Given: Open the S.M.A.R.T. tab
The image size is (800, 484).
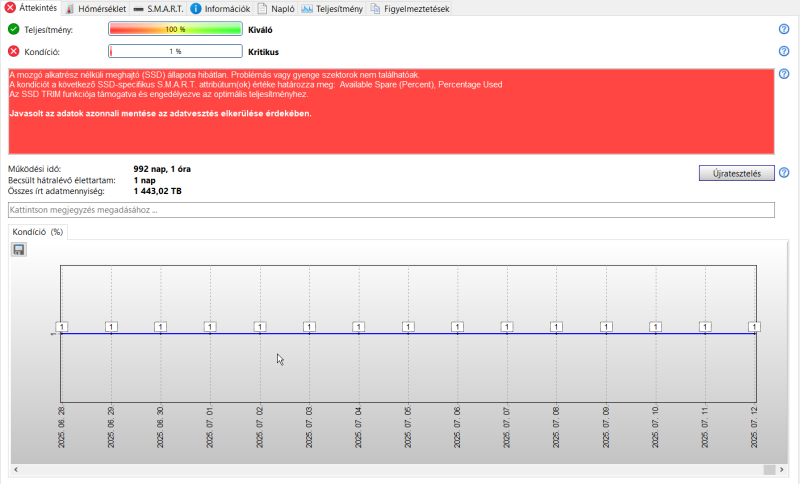Looking at the screenshot, I should point(159,9).
